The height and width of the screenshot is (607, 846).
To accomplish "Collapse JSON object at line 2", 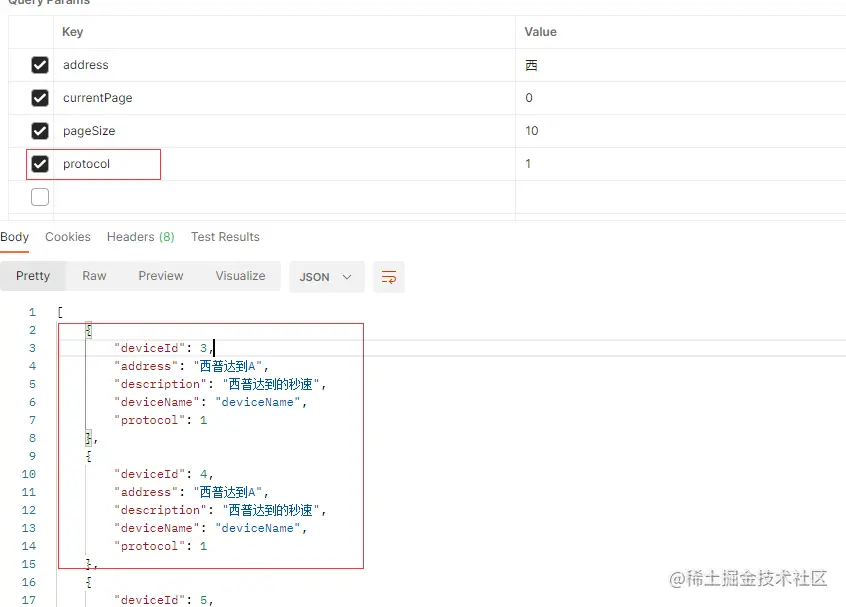I will 88,330.
